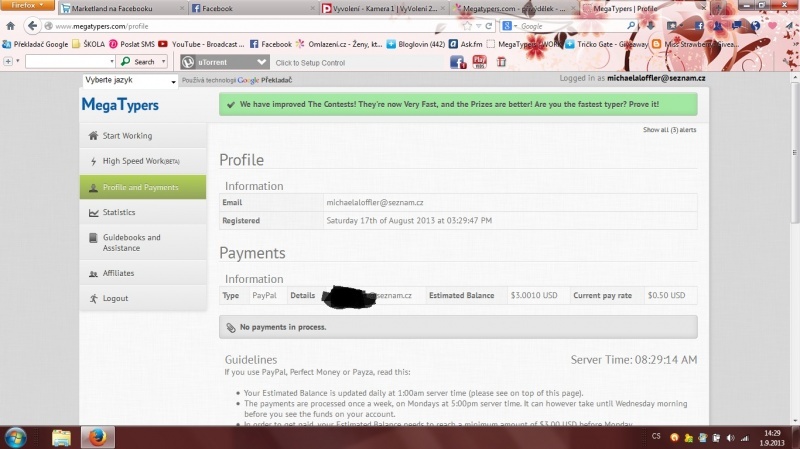Click the Facebook icon in the uTorrent toolbar

coord(458,62)
